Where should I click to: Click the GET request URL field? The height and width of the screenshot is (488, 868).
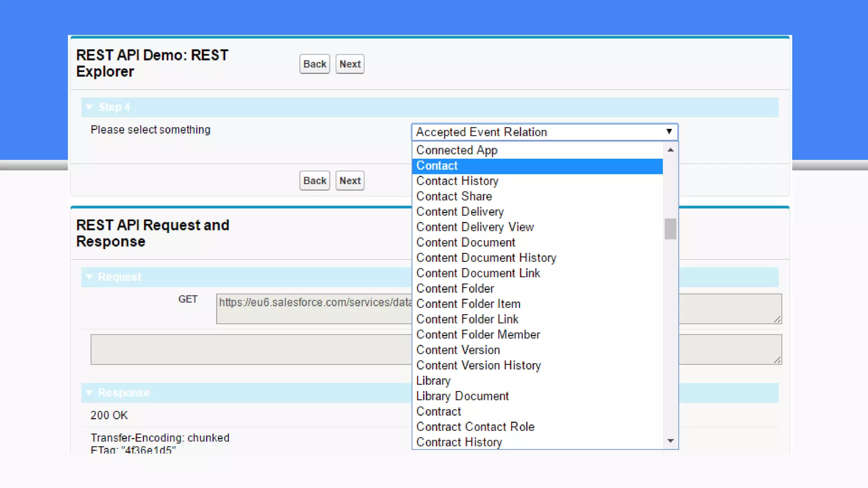click(314, 308)
